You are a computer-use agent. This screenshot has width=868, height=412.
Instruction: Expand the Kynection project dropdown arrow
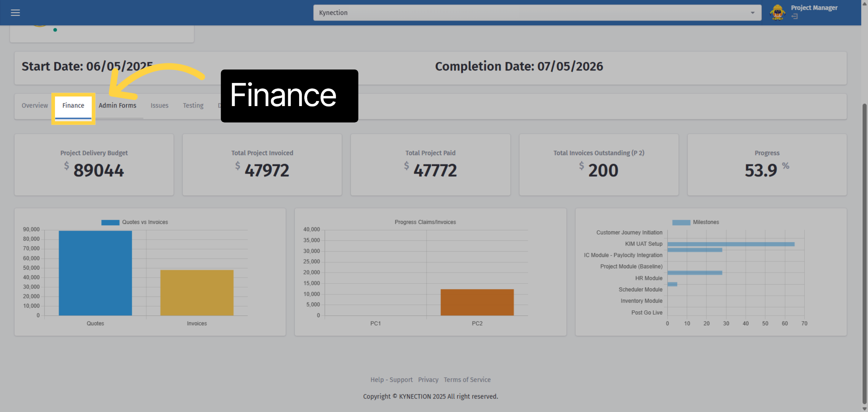[x=752, y=13]
